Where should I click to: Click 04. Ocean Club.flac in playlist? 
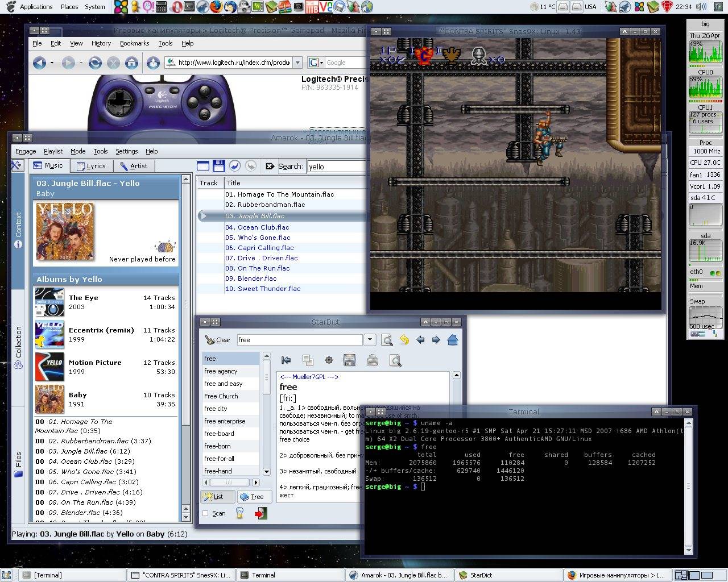point(257,227)
